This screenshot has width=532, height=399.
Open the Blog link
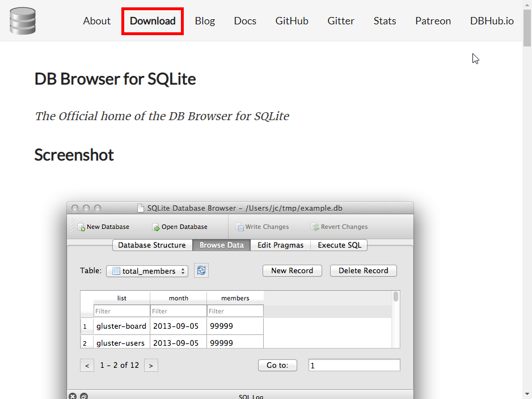pyautogui.click(x=205, y=21)
